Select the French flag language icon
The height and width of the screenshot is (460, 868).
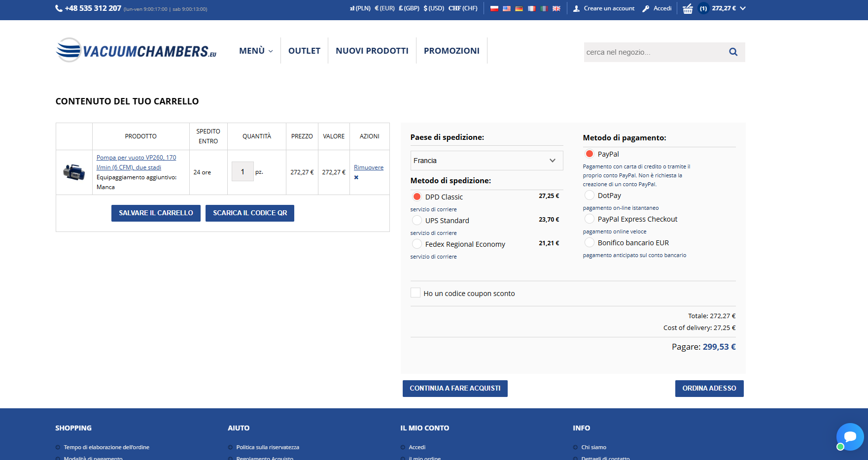(x=531, y=8)
